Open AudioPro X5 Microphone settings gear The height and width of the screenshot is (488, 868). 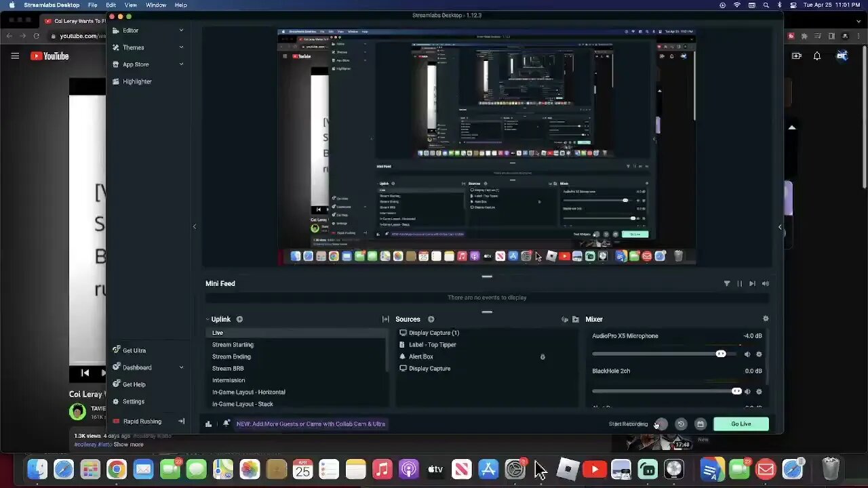[x=759, y=354]
